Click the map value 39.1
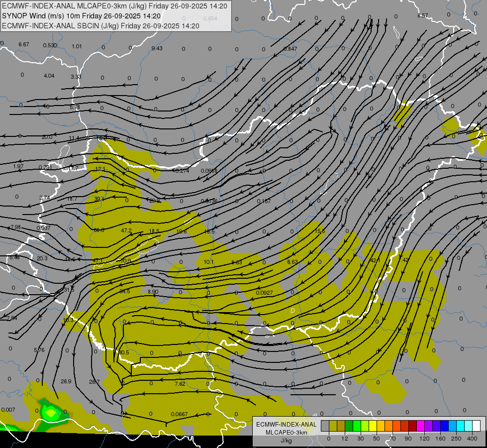The width and height of the screenshot is (487, 448). point(99,199)
